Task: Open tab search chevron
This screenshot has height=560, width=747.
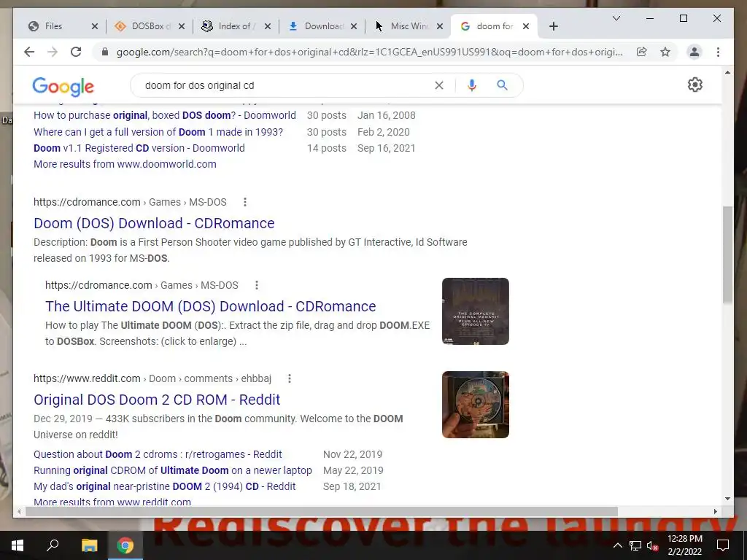Action: tap(616, 18)
